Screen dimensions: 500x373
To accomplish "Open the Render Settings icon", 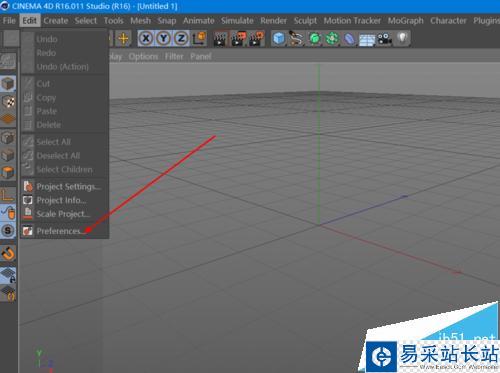I will [x=256, y=39].
